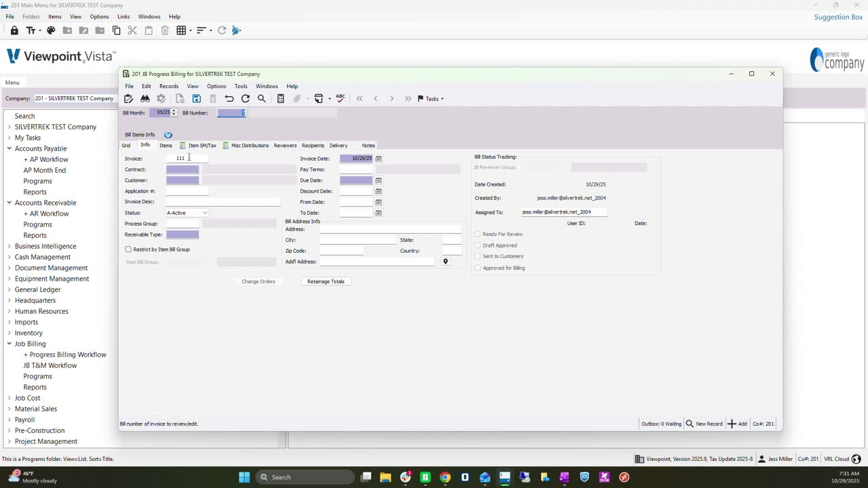Click the ABC spell check icon

(x=340, y=98)
